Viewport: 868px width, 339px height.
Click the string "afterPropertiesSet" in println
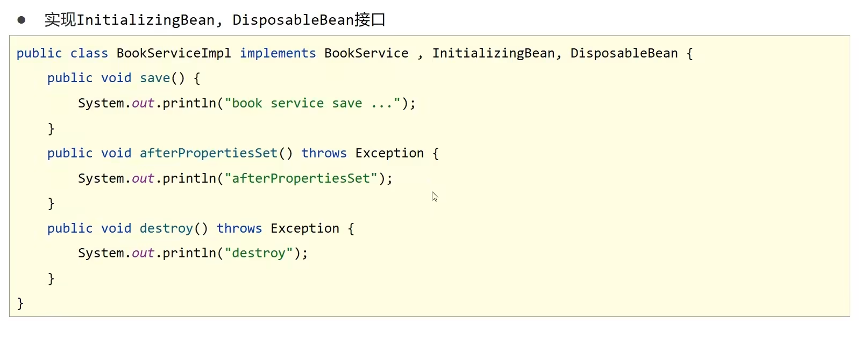(x=301, y=178)
